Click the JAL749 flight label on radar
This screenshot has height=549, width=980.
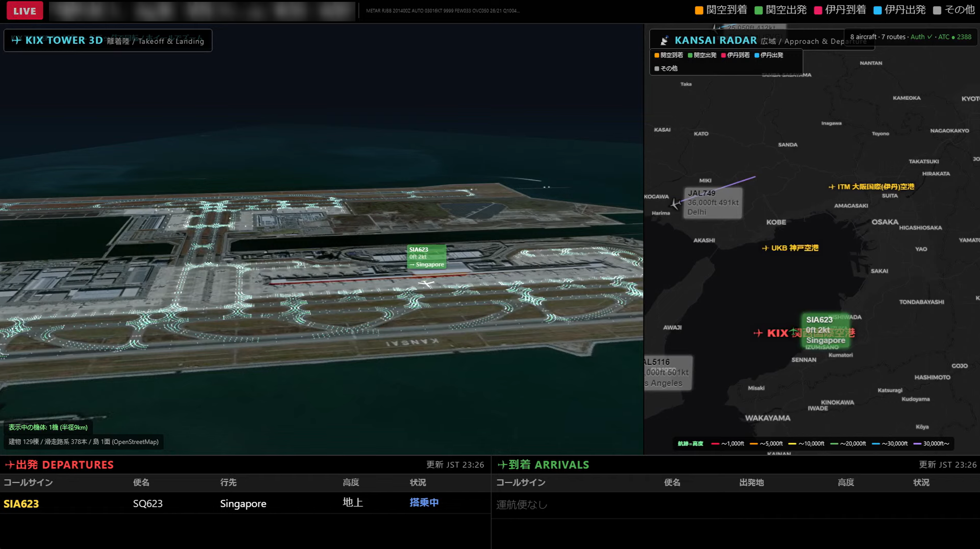point(713,203)
